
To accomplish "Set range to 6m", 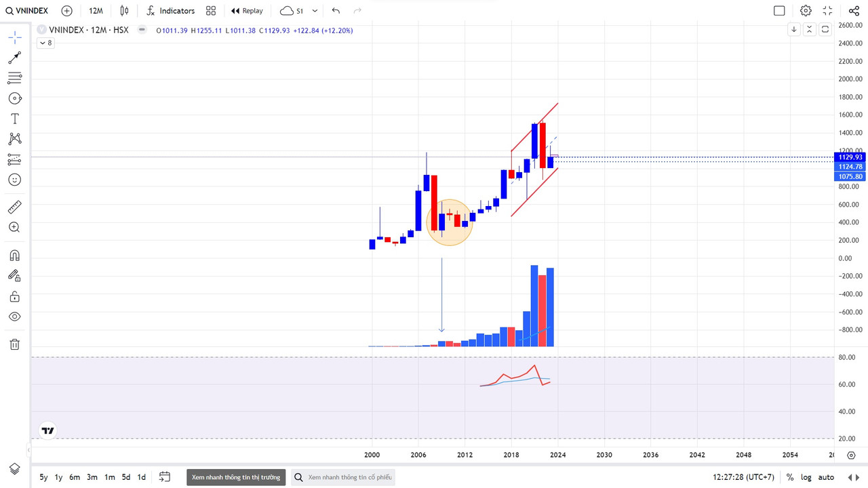I will coord(75,477).
